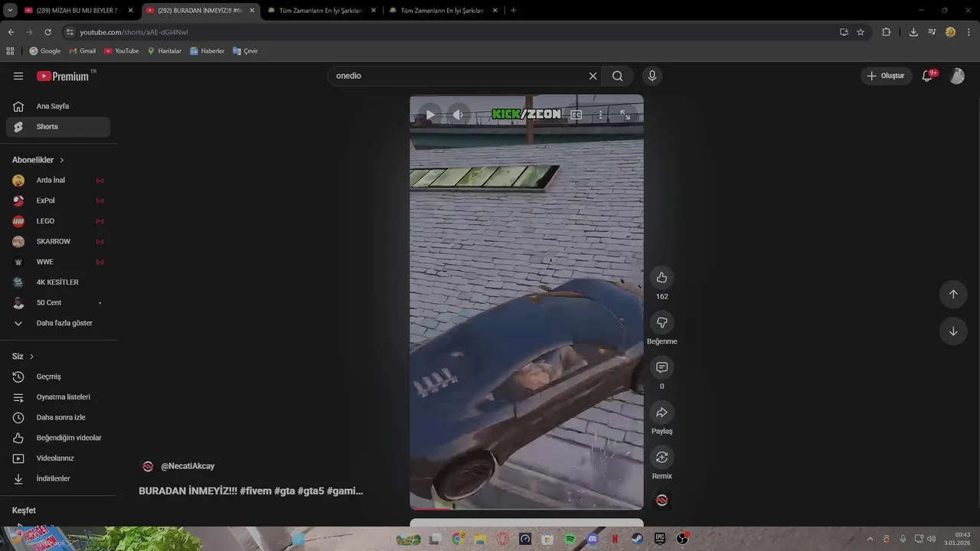
Task: Open the account avatar menu
Action: (x=957, y=76)
